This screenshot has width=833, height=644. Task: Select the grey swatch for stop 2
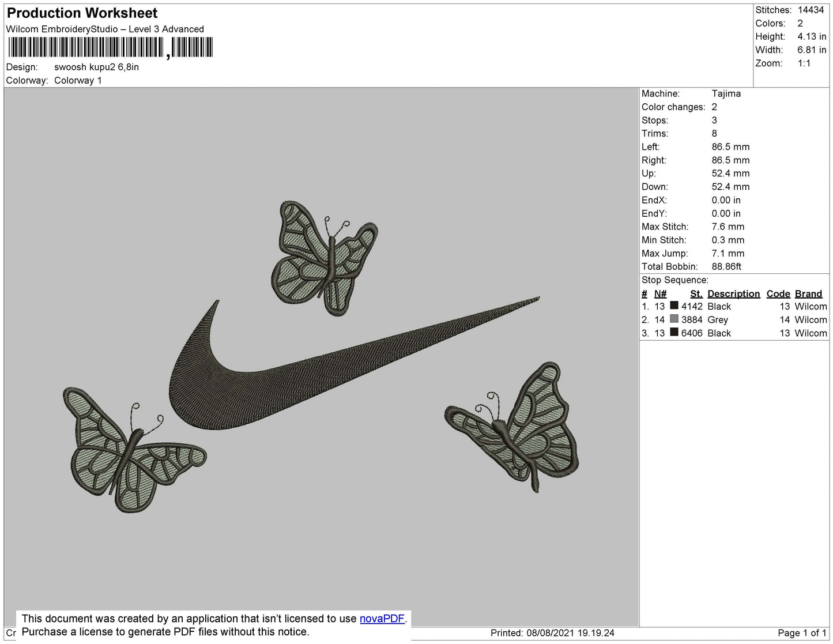(674, 319)
